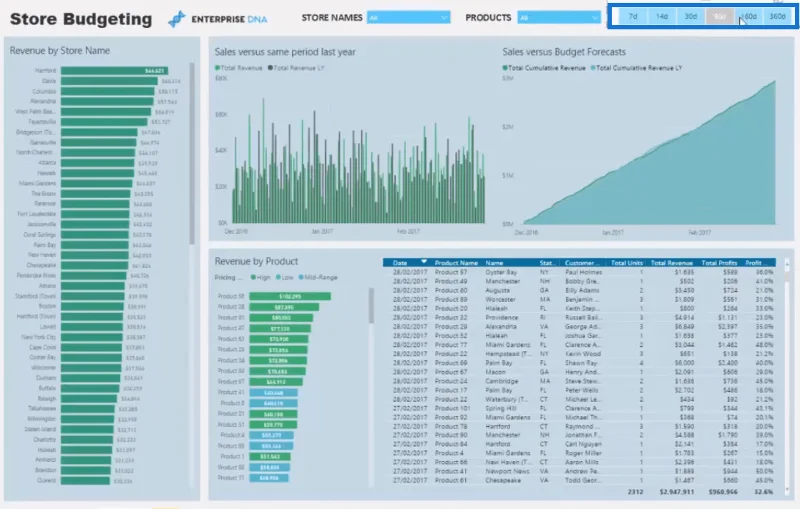800x509 pixels.
Task: Click the Low pricing legend dot
Action: tap(278, 277)
